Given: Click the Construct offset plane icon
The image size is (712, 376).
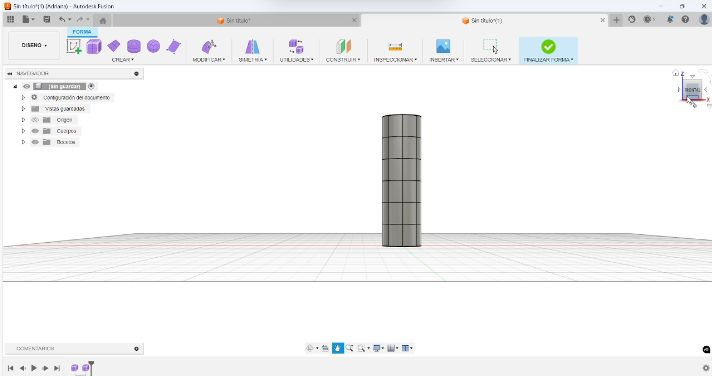Looking at the screenshot, I should (x=343, y=46).
